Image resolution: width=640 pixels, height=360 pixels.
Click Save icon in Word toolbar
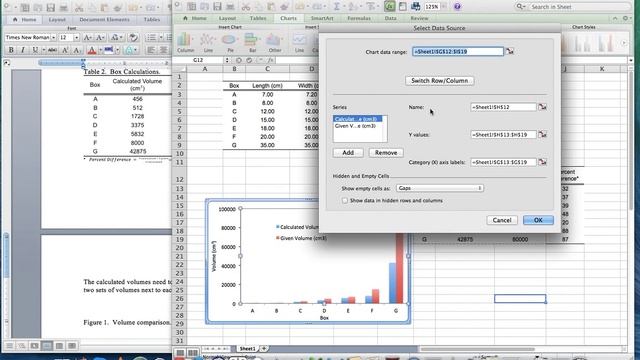(51, 7)
